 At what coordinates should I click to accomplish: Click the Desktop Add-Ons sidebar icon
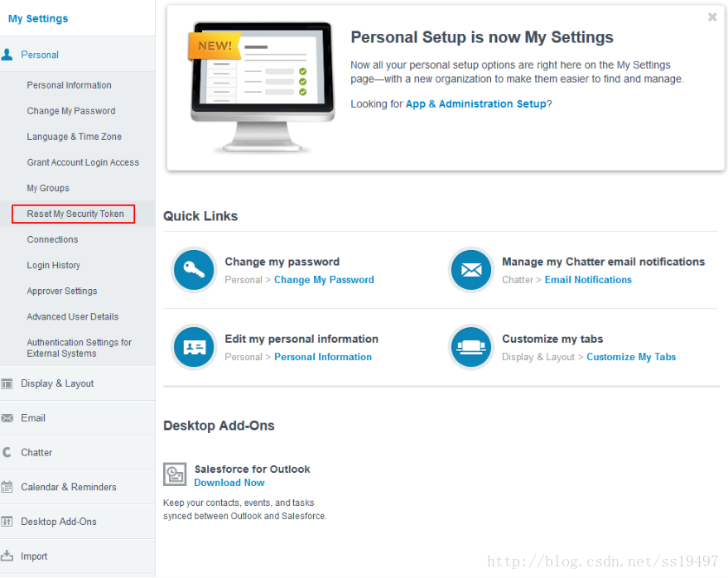click(7, 522)
